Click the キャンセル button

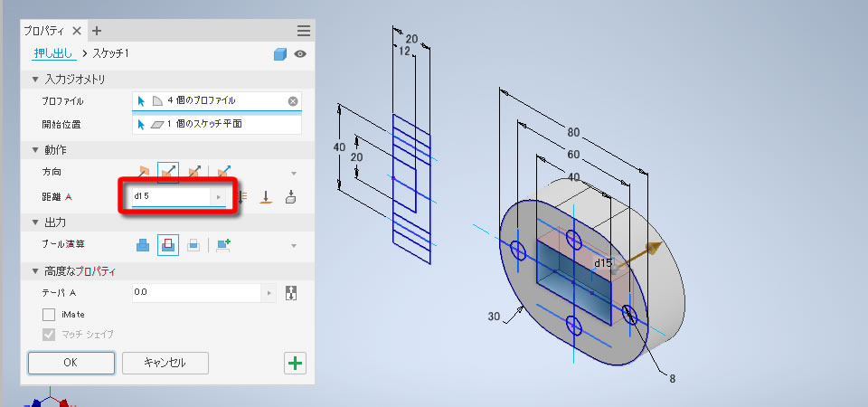click(x=165, y=363)
